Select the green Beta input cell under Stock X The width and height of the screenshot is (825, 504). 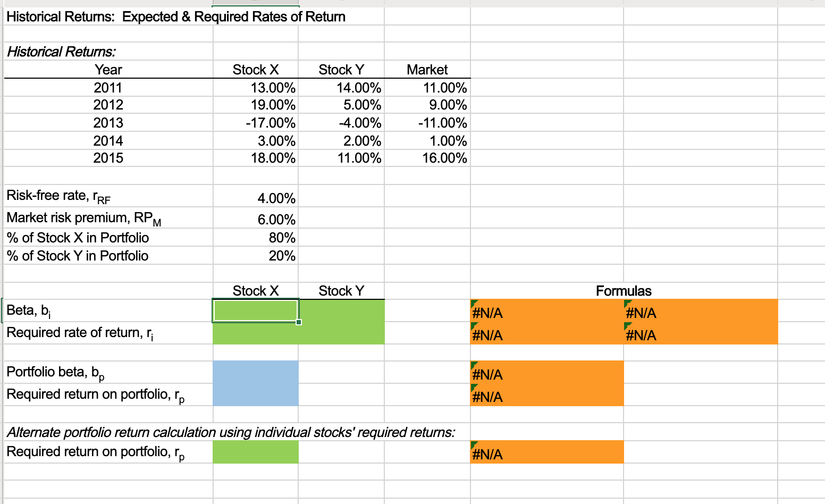(255, 310)
